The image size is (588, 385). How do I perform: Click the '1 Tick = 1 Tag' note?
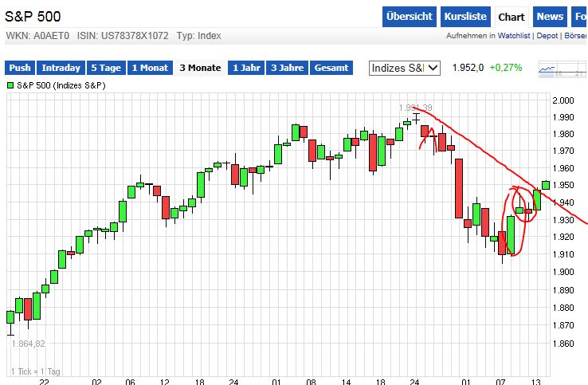(35, 371)
